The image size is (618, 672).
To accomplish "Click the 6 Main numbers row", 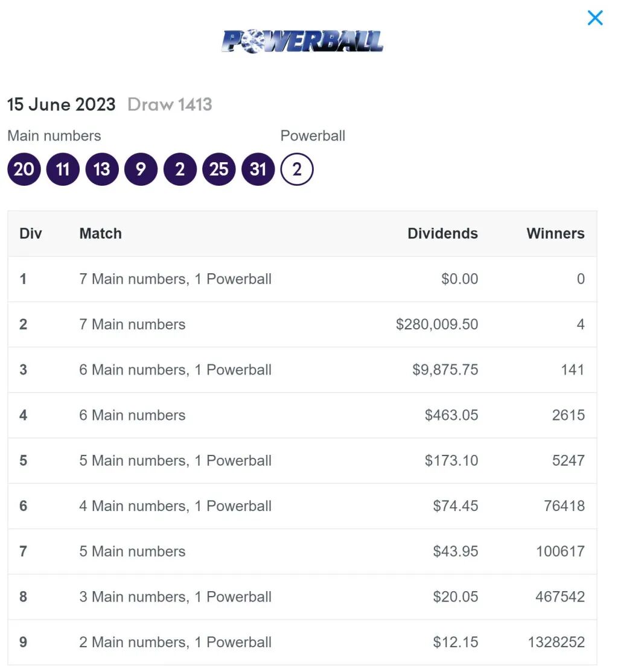I will pyautogui.click(x=132, y=415).
